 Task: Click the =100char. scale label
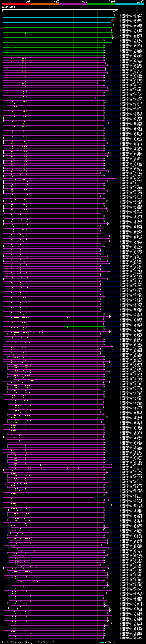point(111,642)
